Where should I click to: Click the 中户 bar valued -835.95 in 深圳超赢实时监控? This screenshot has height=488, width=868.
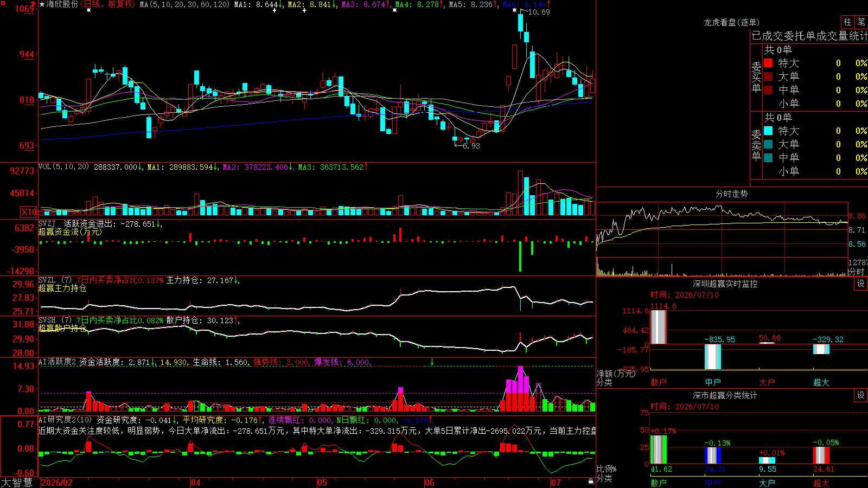click(x=712, y=357)
